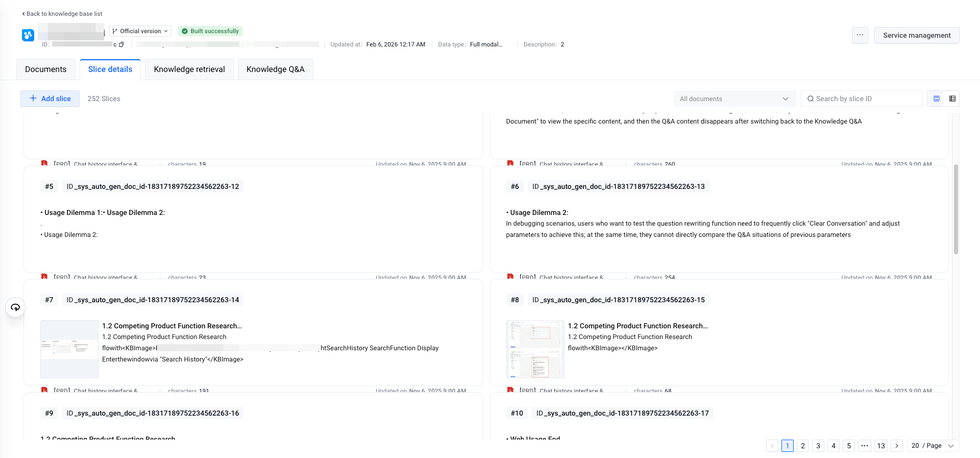The height and width of the screenshot is (458, 980).
Task: Open the image thumbnail in slice #8
Action: 535,349
